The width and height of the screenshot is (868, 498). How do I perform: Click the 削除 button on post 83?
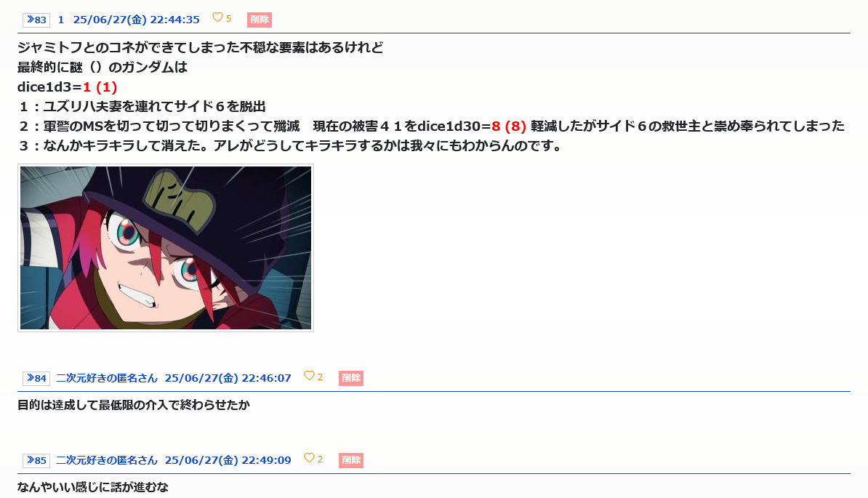tap(259, 20)
